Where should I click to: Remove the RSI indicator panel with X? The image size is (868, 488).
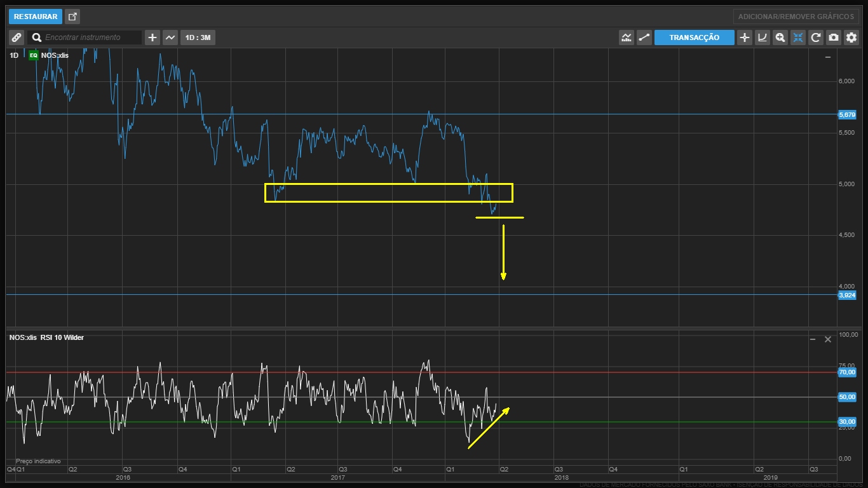pos(828,339)
